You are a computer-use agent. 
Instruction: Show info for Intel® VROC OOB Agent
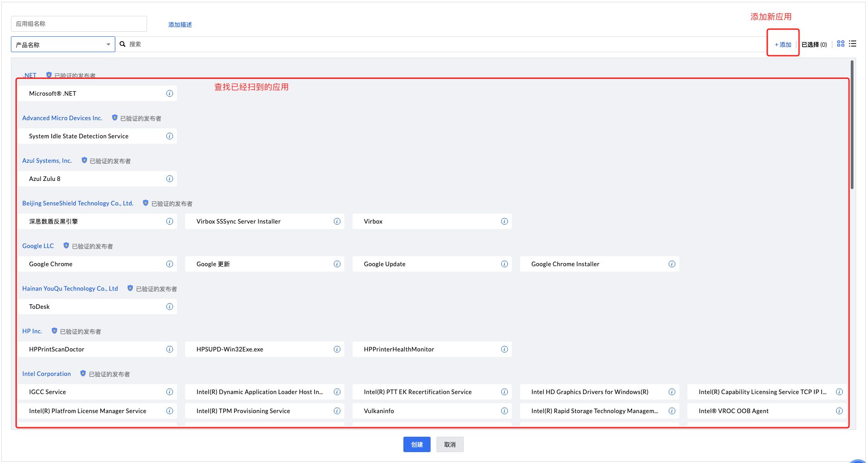tap(839, 411)
